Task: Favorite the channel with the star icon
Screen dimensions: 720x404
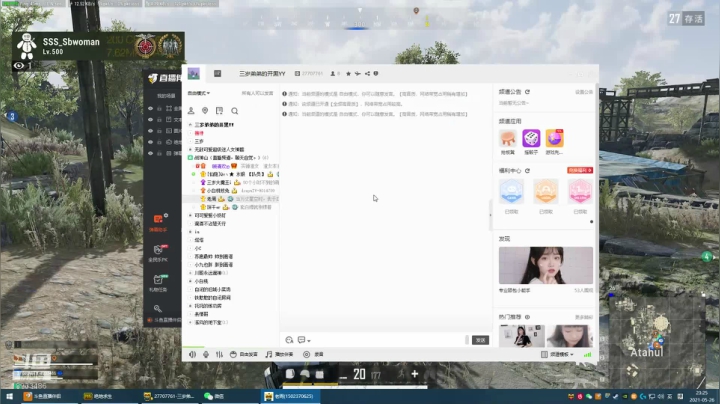Action: click(349, 73)
